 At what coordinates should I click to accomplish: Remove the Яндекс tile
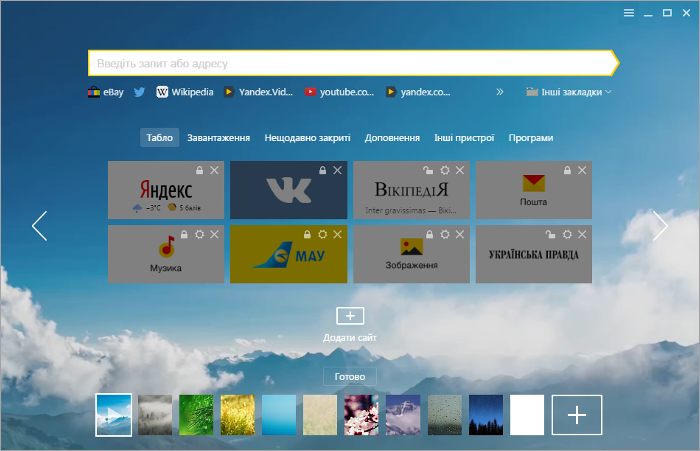[x=214, y=170]
